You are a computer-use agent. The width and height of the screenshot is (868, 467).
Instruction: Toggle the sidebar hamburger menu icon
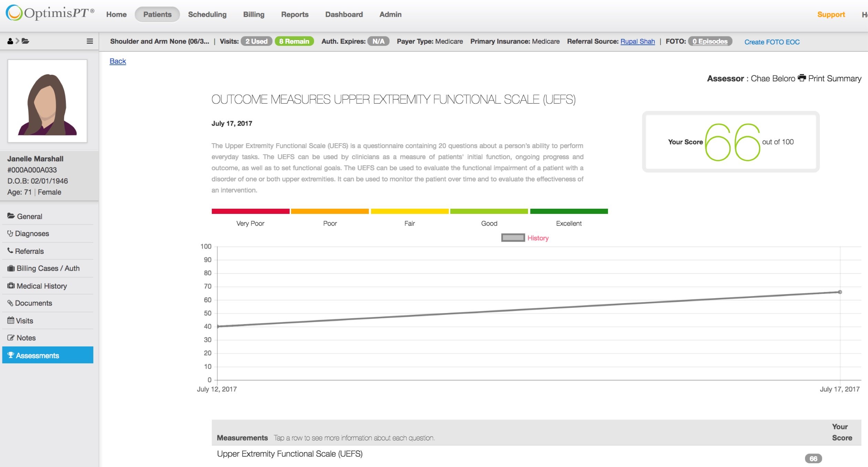pos(90,41)
